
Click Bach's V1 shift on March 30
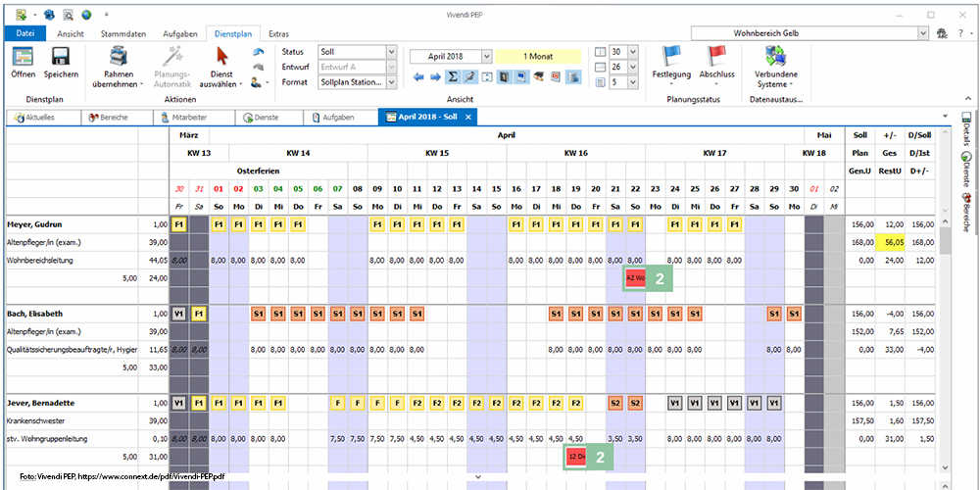pyautogui.click(x=179, y=314)
